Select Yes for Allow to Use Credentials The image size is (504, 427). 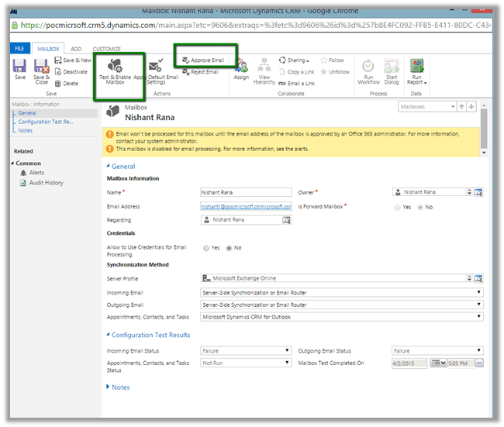[x=205, y=248]
